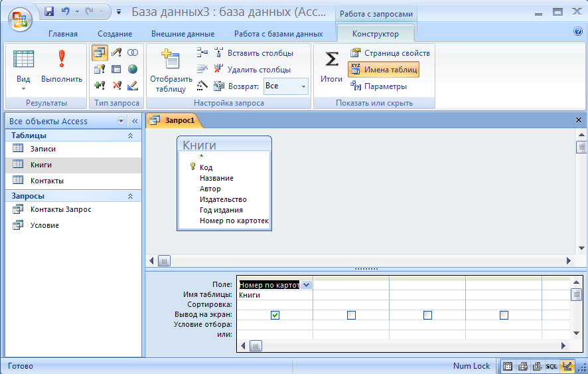
Task: Open the Все объекты Access pane dropdown
Action: click(121, 121)
